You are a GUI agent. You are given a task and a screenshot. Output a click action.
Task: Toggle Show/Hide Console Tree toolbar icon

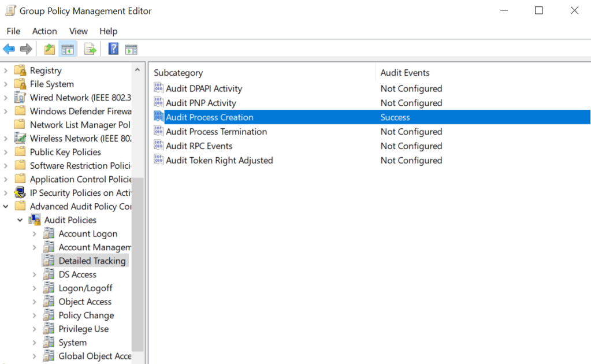[x=68, y=49]
